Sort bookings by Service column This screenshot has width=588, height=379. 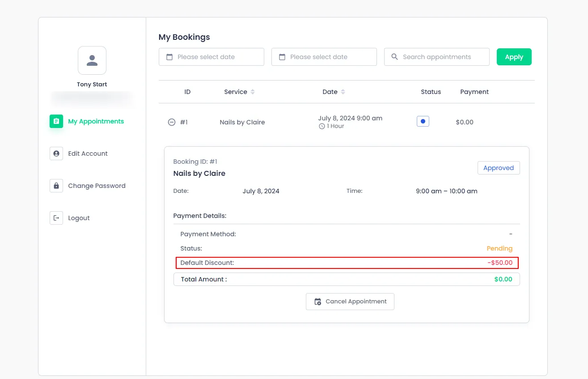pos(253,92)
